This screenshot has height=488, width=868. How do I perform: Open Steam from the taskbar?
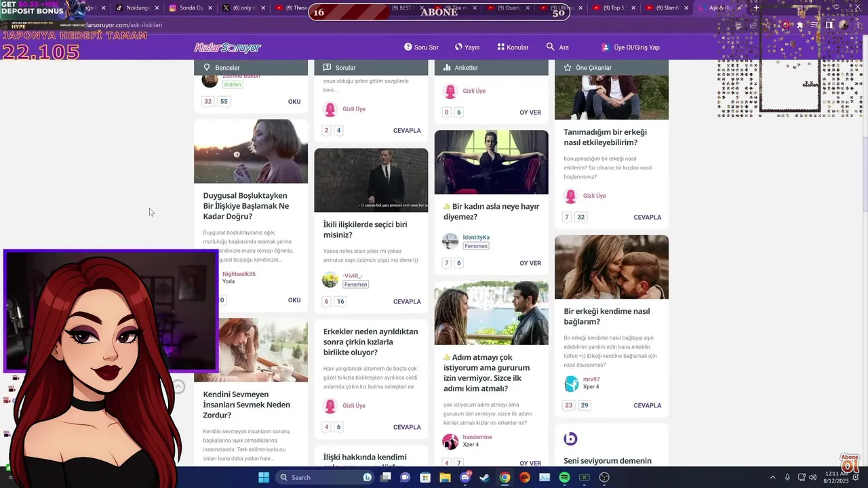tap(485, 478)
